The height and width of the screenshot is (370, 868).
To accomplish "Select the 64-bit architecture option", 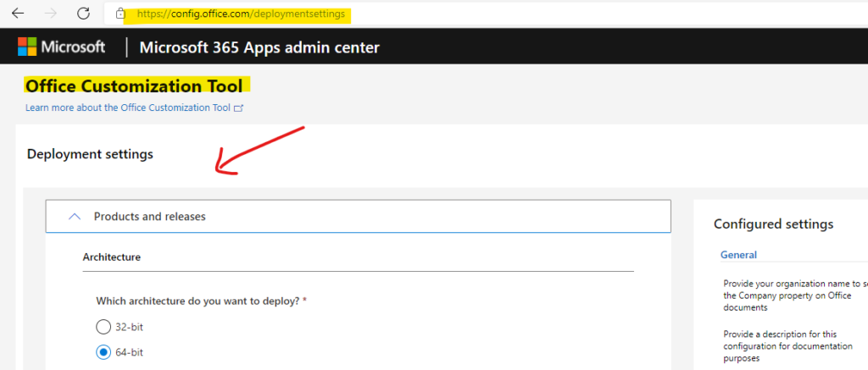I will pos(103,351).
